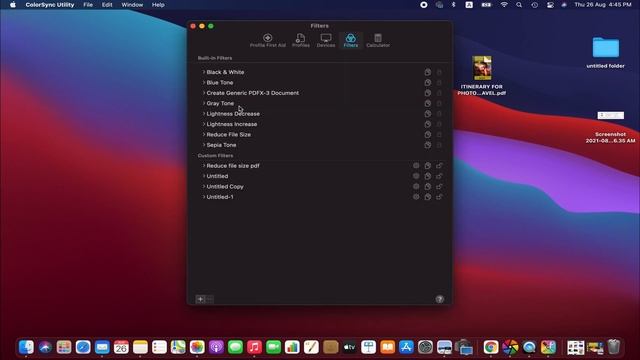Select the Filters toolbar tab
The width and height of the screenshot is (640, 360).
tap(351, 41)
